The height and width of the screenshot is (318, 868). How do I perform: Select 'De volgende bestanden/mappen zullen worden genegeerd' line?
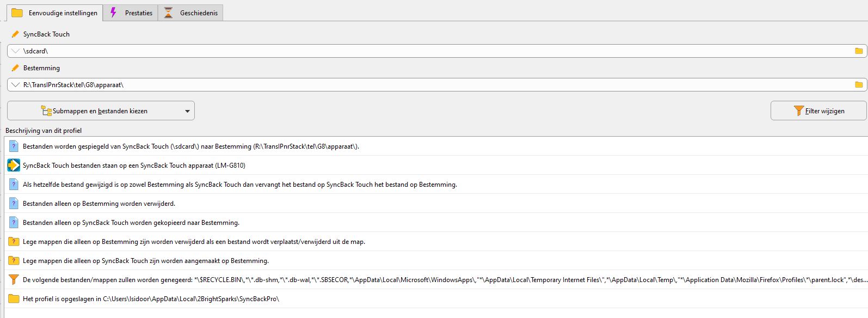point(436,279)
